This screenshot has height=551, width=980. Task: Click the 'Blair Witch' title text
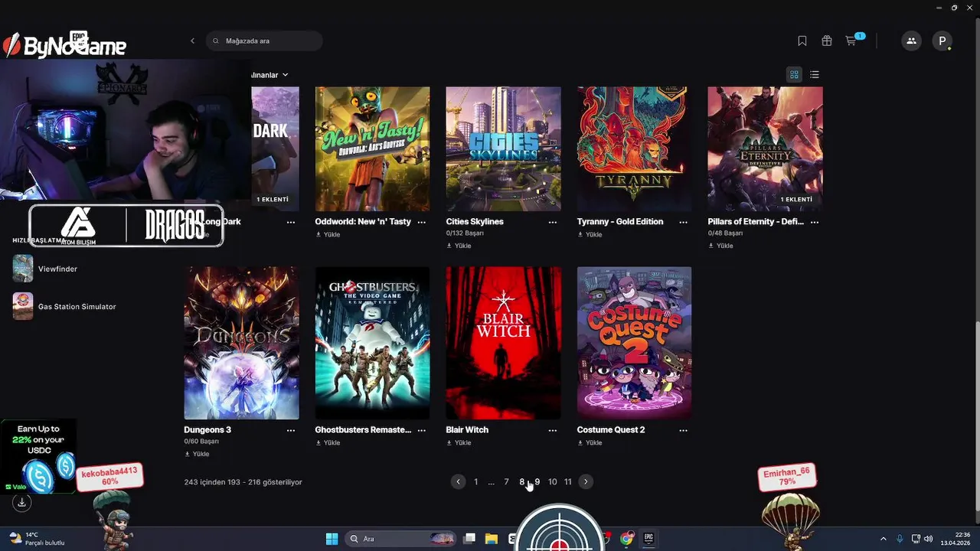(x=467, y=430)
